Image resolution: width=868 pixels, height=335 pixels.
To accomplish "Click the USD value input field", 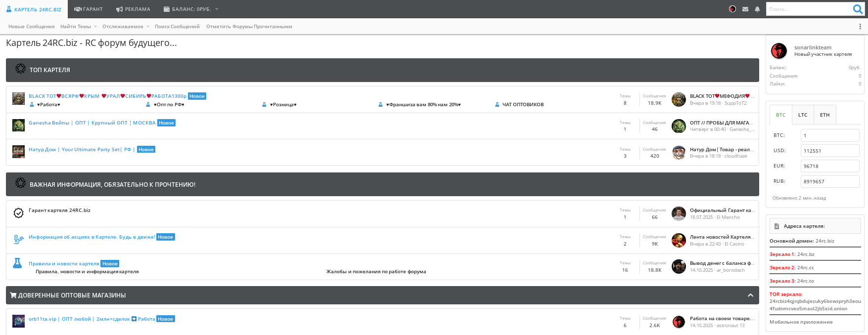I will point(829,151).
